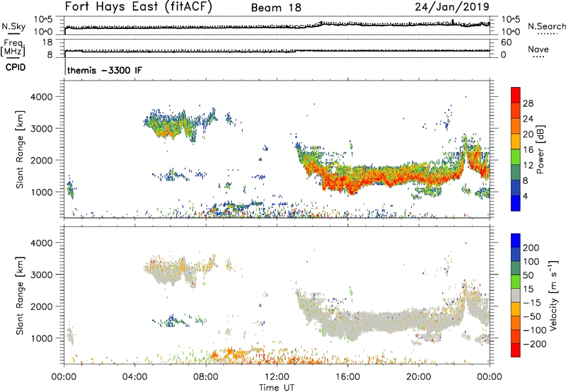The width and height of the screenshot is (566, 392).
Task: Click the "12:00" time tick label
Action: 277,377
